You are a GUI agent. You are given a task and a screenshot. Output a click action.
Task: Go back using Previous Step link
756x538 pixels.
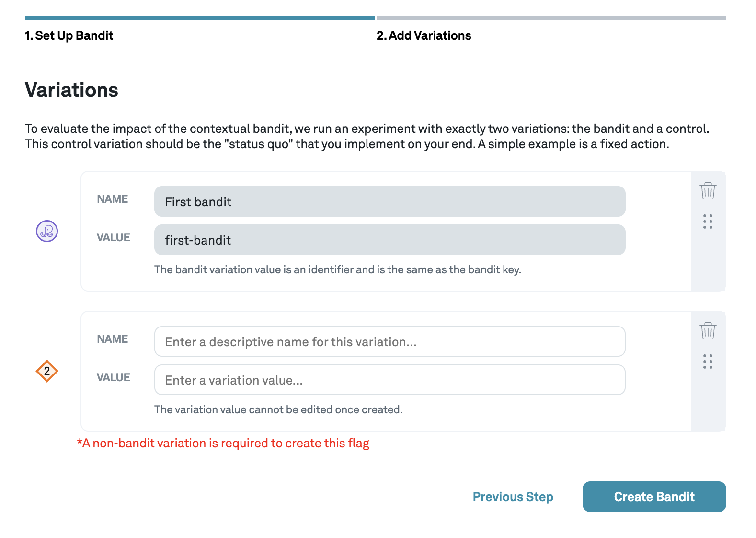pyautogui.click(x=513, y=497)
